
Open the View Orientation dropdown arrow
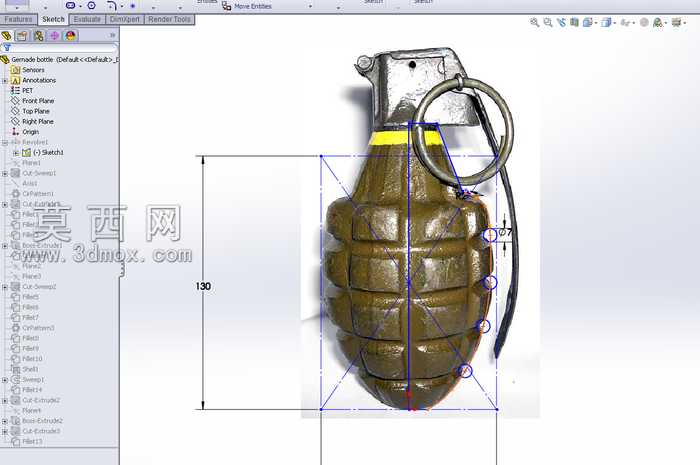pyautogui.click(x=596, y=23)
